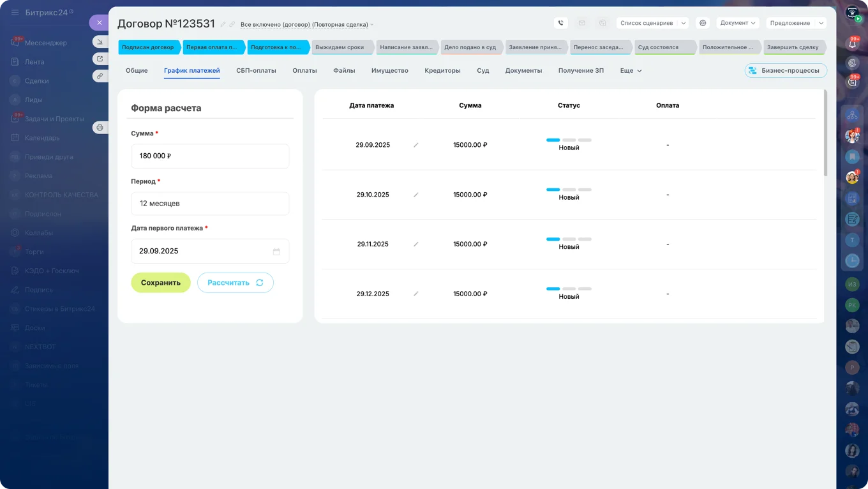Expand the Еще tab menu
The image size is (868, 489).
click(629, 70)
